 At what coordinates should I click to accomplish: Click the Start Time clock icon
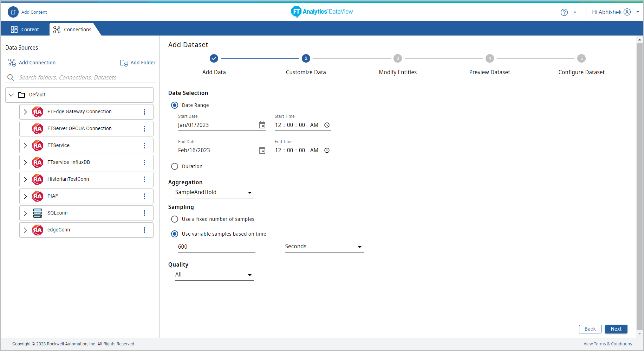point(327,125)
